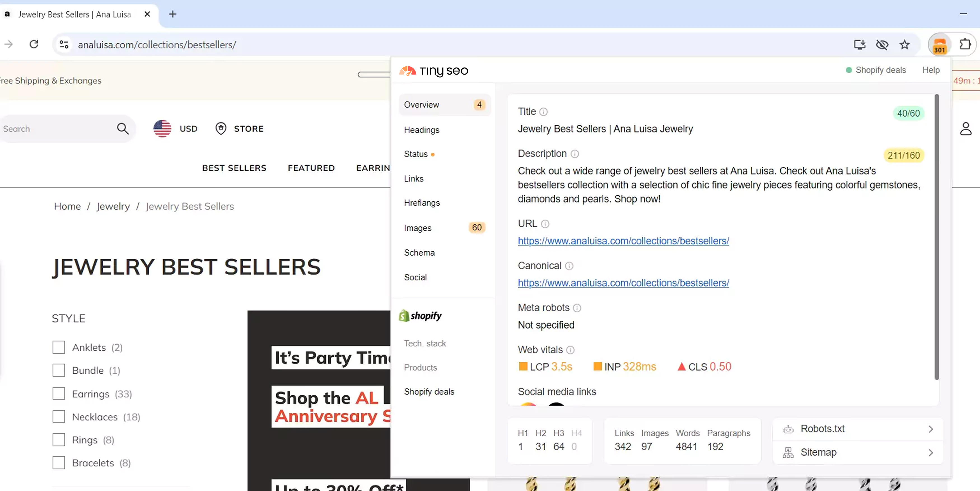Click the Sitemap hierarchy icon
The height and width of the screenshot is (491, 980).
click(788, 453)
